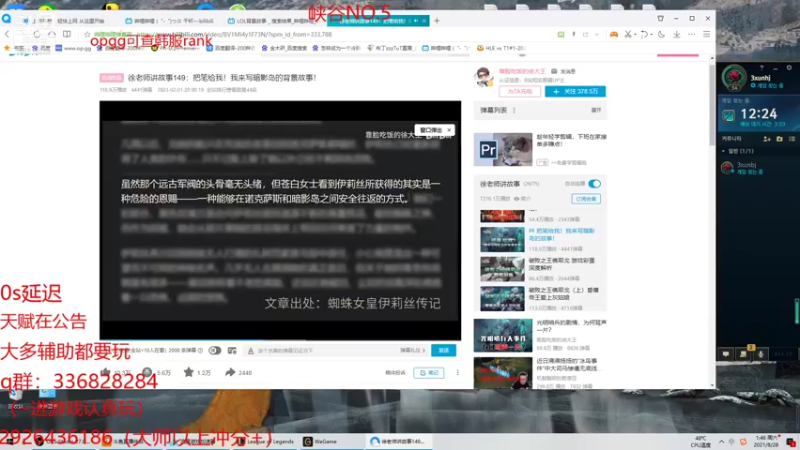The width and height of the screenshot is (800, 450).
Task: Click the browser home icon
Action: [x=52, y=34]
